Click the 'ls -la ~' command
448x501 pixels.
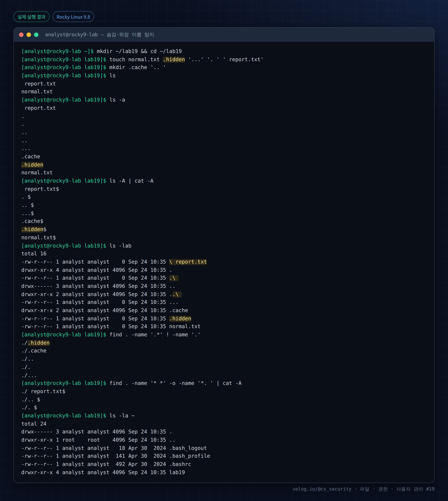(122, 416)
